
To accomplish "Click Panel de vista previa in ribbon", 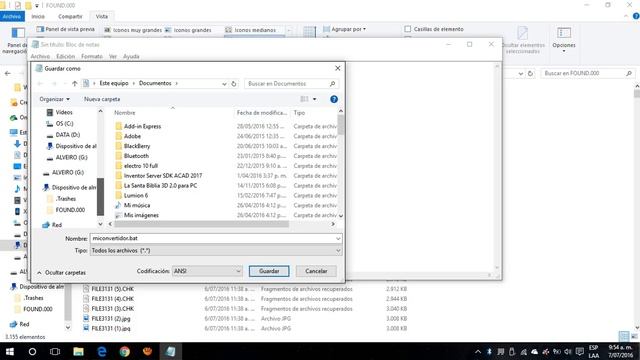I will tap(65, 29).
